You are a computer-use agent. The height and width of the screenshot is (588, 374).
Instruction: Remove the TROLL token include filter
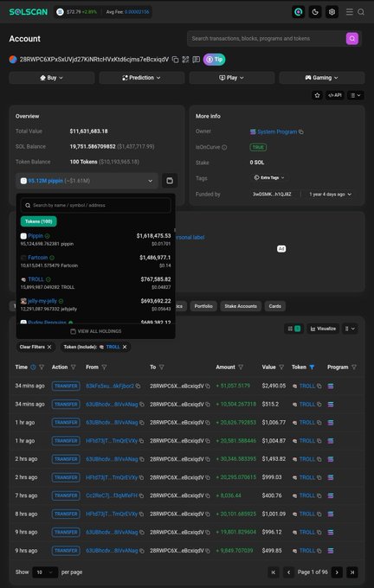coord(125,347)
